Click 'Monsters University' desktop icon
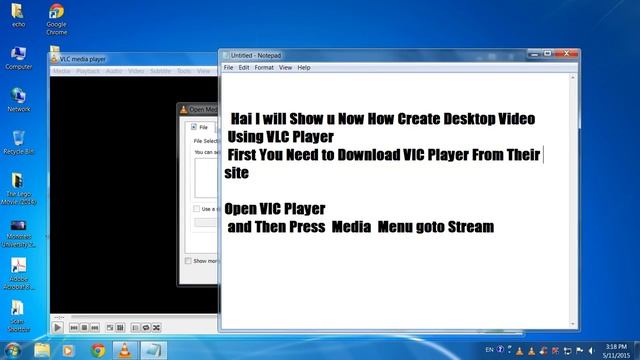The height and width of the screenshot is (360, 640). tap(18, 233)
